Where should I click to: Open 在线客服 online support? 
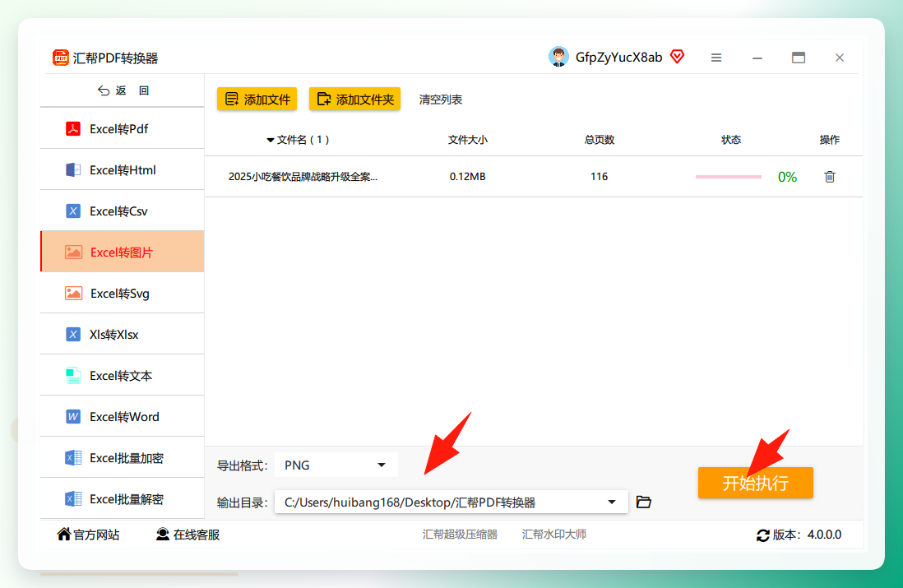[188, 535]
